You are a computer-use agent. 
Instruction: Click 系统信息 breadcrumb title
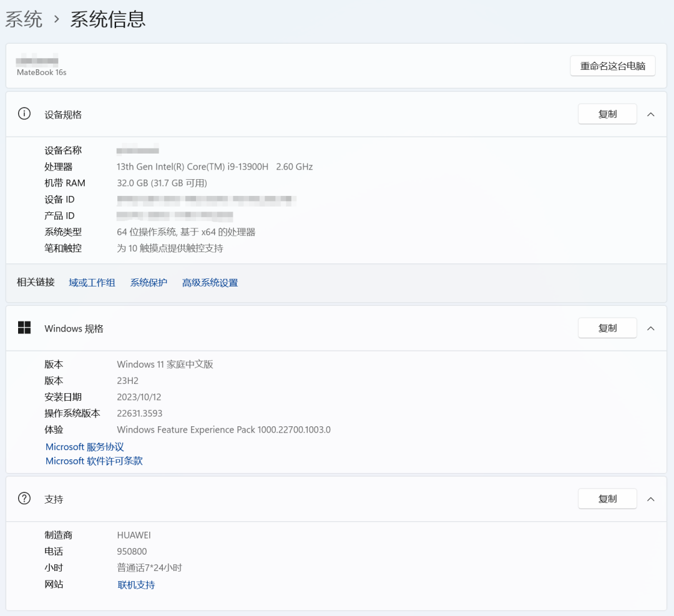(x=108, y=19)
